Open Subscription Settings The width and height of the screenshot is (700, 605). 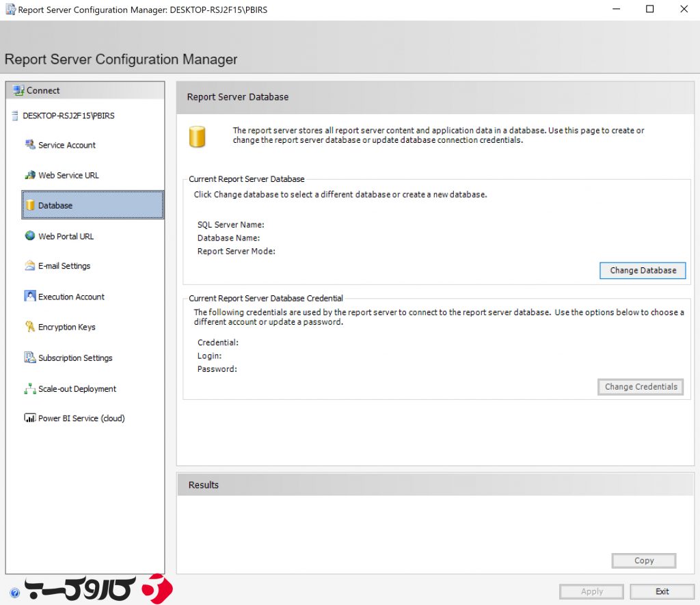(x=72, y=358)
